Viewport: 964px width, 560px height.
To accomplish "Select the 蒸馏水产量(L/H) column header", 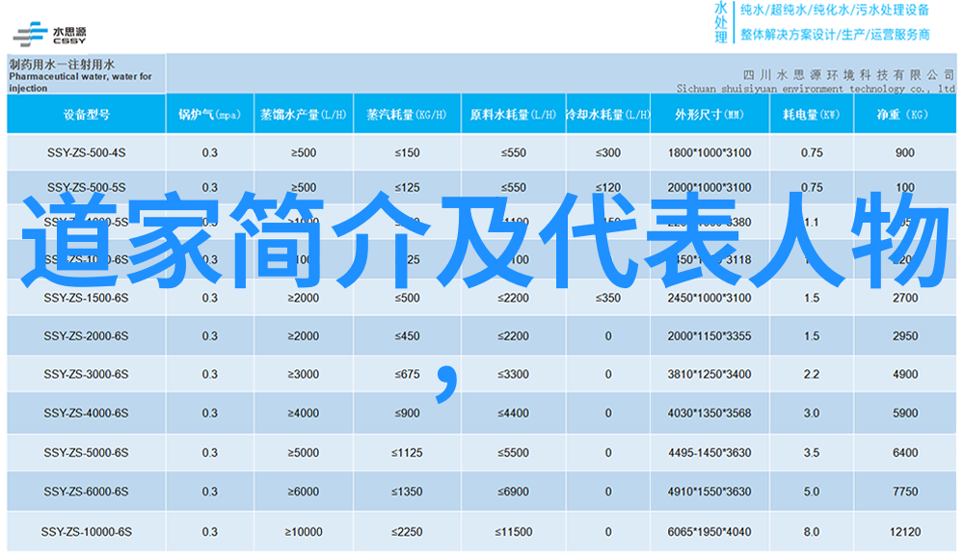I will [x=303, y=114].
